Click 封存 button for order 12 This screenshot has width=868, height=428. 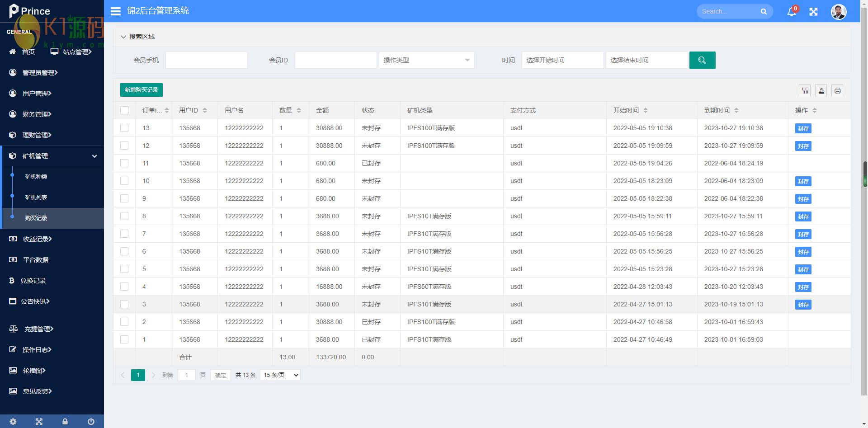coord(803,146)
